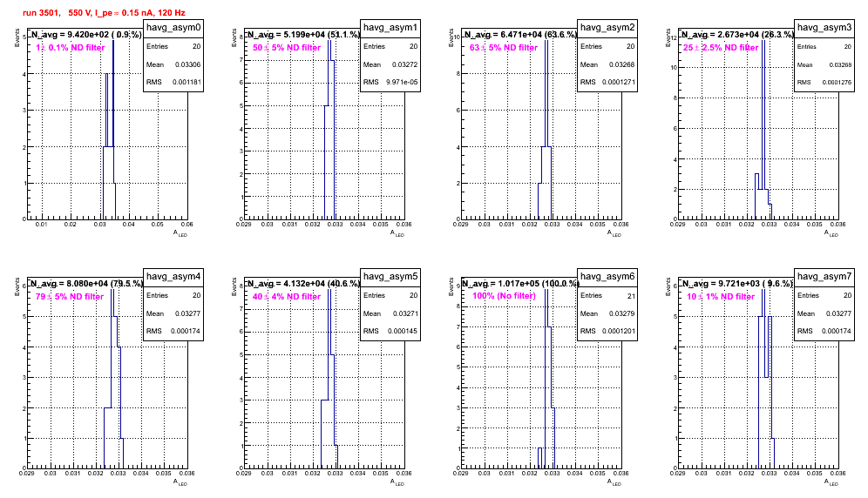Pick the 40± 4% ND filter label
Viewport: 868px width, 498px height.
tap(287, 297)
